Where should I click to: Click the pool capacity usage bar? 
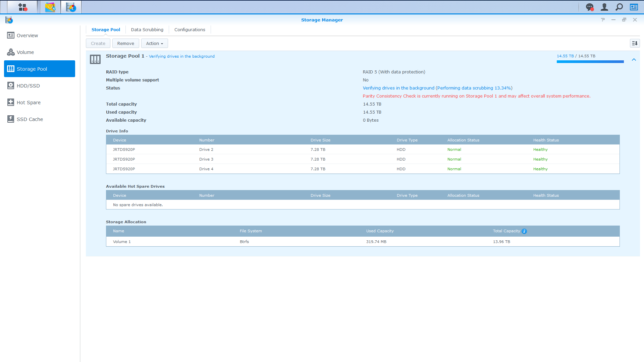[x=590, y=62]
